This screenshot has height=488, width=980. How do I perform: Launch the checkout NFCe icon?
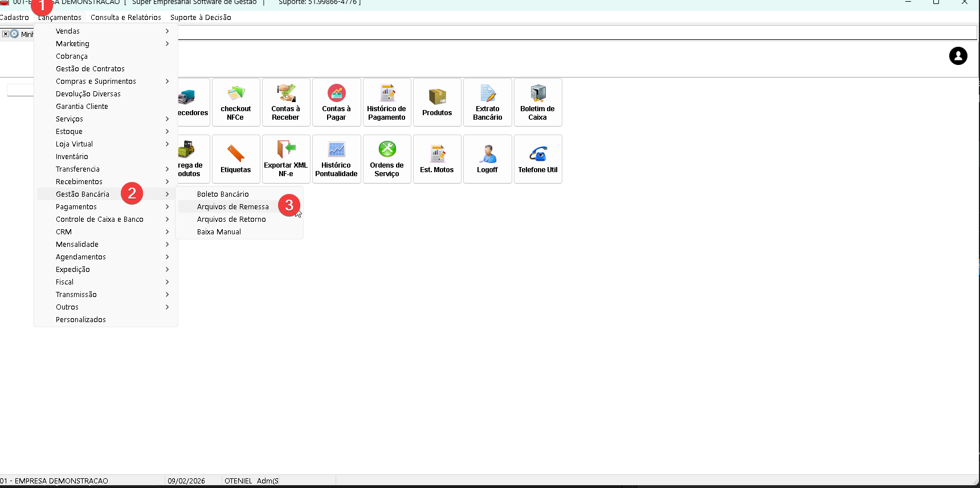coord(236,102)
